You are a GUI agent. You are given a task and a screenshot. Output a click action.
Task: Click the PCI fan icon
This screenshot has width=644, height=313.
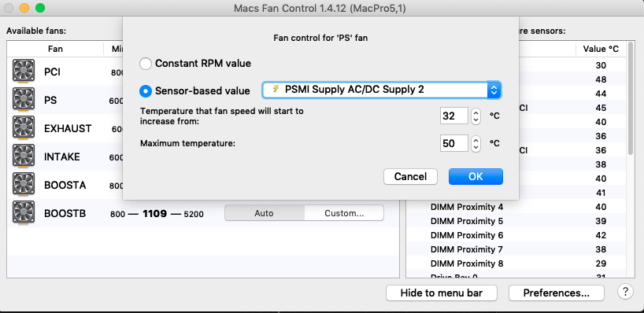pos(24,71)
